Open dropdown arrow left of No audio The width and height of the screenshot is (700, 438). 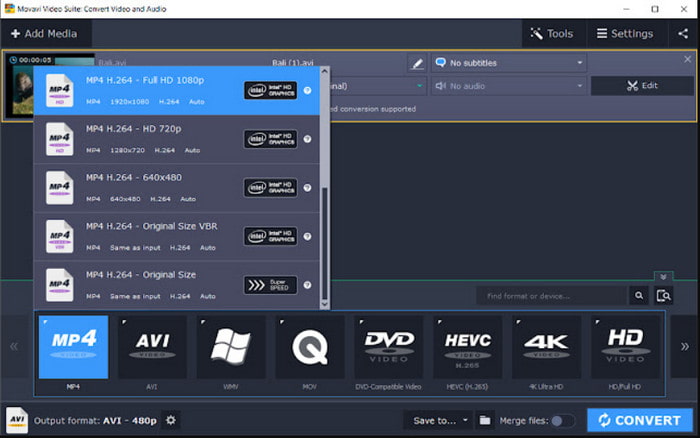pyautogui.click(x=420, y=86)
